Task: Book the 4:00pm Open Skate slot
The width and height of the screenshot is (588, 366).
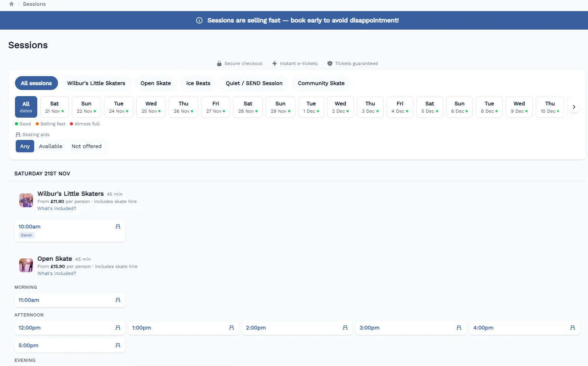Action: coord(525,328)
